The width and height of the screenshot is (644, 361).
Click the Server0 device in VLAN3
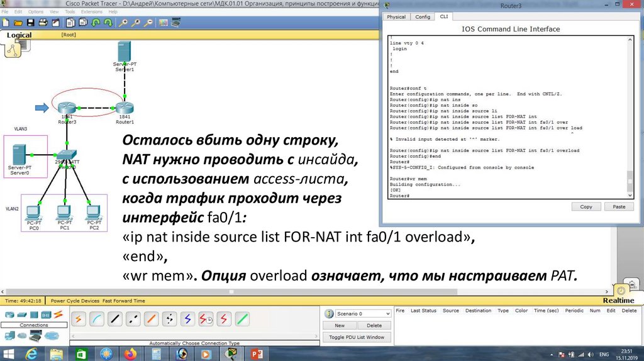coord(19,155)
